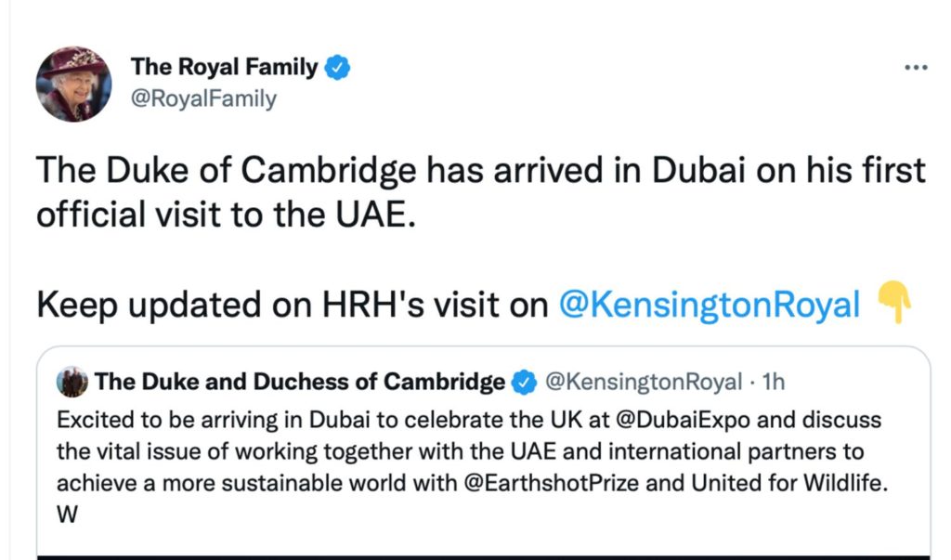Follow the @DubaiExpo mention

click(x=678, y=420)
